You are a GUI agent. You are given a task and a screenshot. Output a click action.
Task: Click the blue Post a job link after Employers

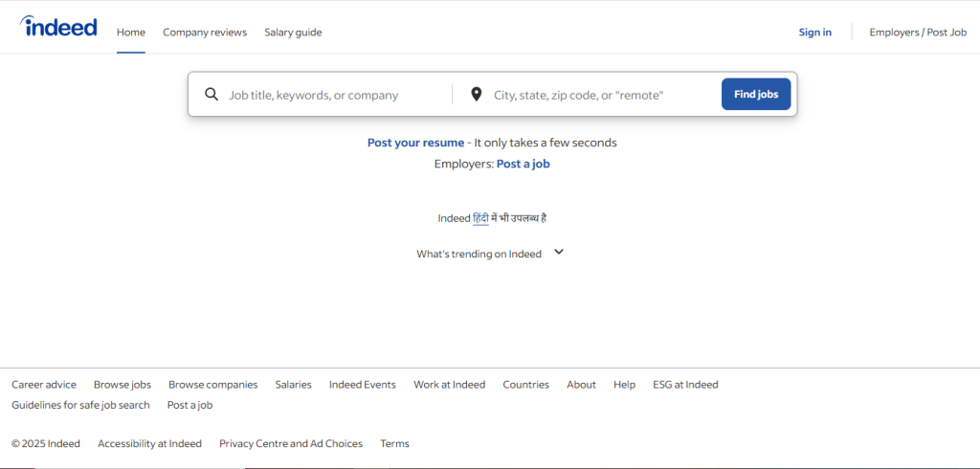click(x=523, y=164)
